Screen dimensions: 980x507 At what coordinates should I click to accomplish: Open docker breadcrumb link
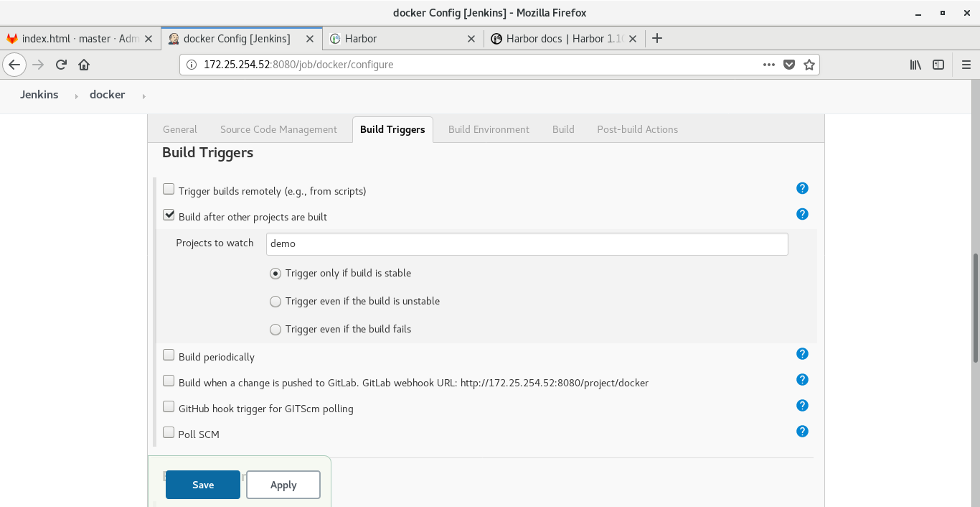point(108,95)
